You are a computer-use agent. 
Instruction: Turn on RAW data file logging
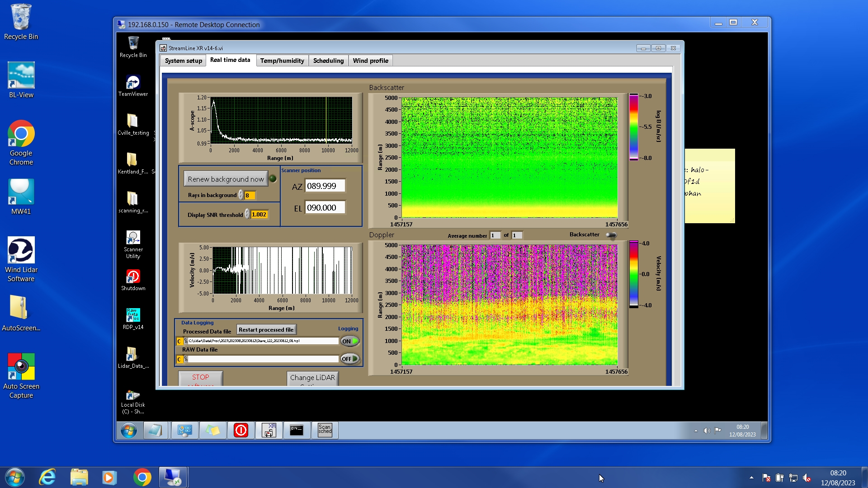click(350, 359)
